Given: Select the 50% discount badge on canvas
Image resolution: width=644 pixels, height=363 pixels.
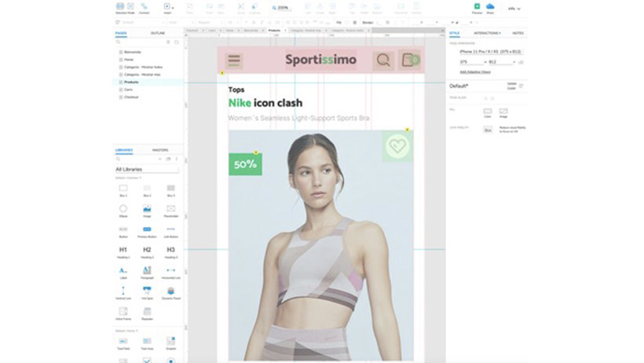Looking at the screenshot, I should coord(245,164).
